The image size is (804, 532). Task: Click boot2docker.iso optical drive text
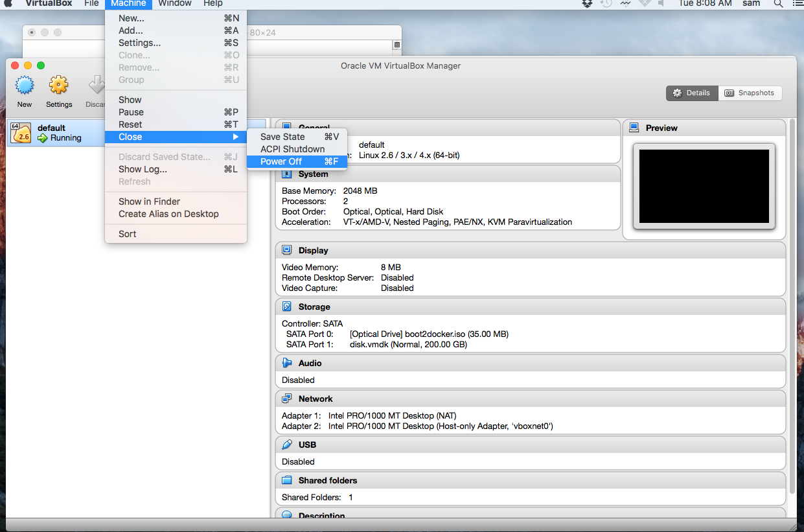(429, 334)
